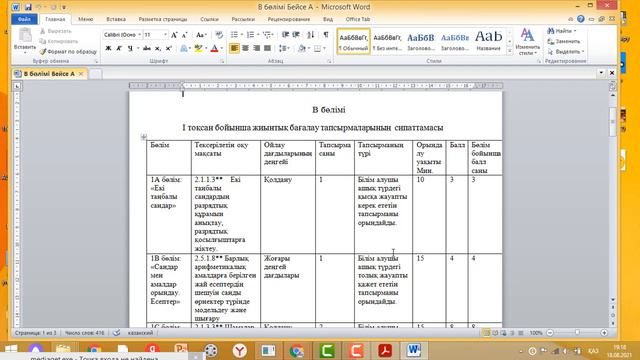Open Word help question mark

pos(581,19)
